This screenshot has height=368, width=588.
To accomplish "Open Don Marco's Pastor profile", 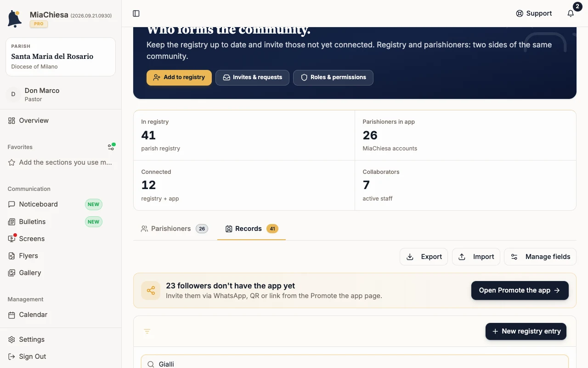I will coord(61,94).
